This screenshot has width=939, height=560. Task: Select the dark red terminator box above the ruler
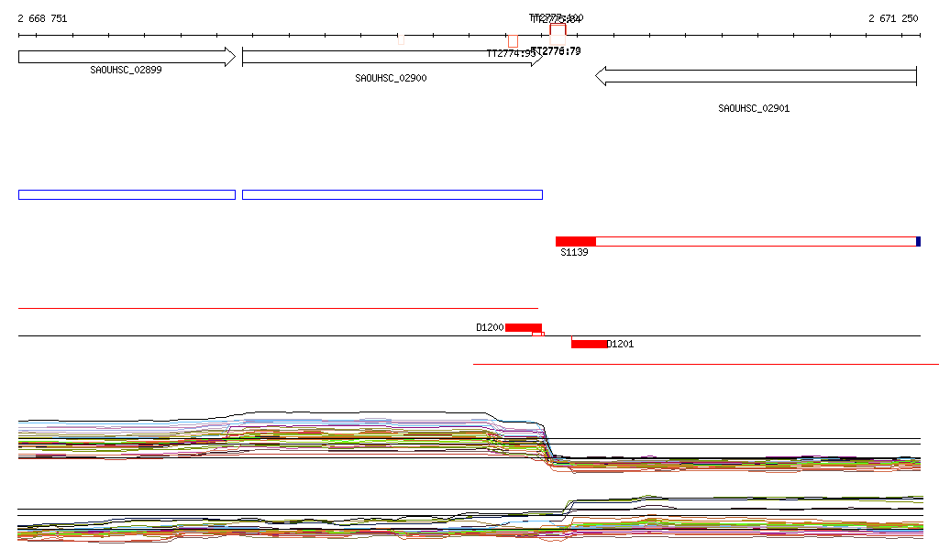[x=558, y=29]
